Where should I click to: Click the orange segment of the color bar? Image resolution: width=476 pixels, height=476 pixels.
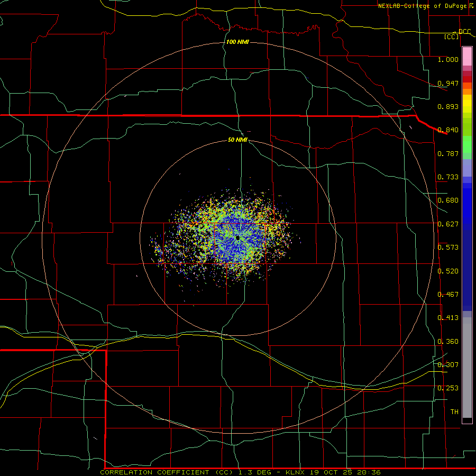467,91
